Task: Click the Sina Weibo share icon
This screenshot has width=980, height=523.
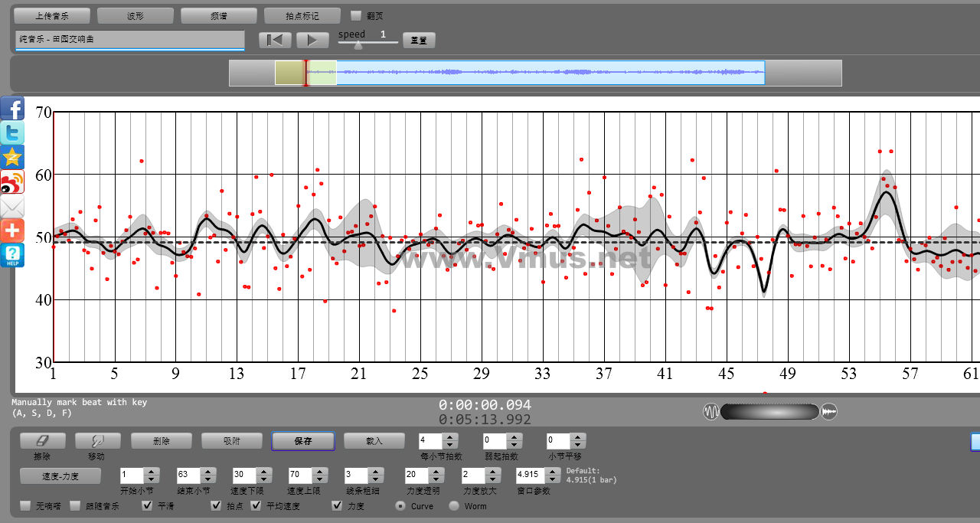Action: pos(12,182)
